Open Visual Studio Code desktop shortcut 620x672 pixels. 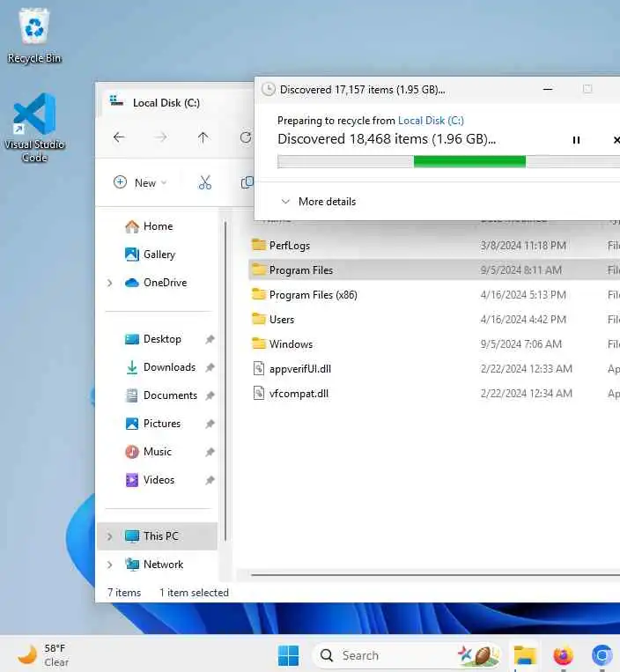tap(34, 128)
